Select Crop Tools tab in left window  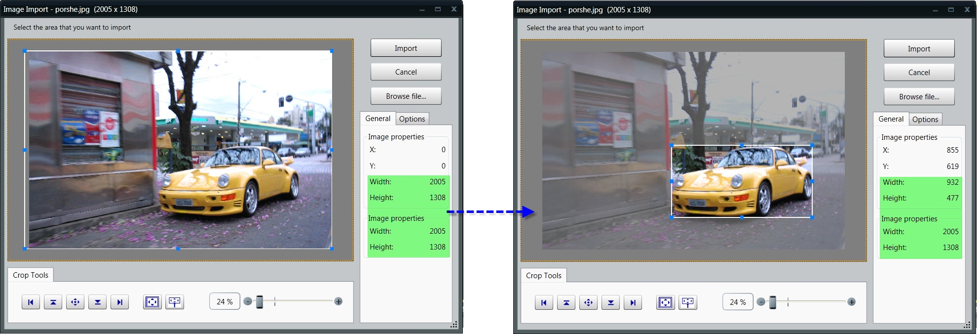pyautogui.click(x=31, y=275)
